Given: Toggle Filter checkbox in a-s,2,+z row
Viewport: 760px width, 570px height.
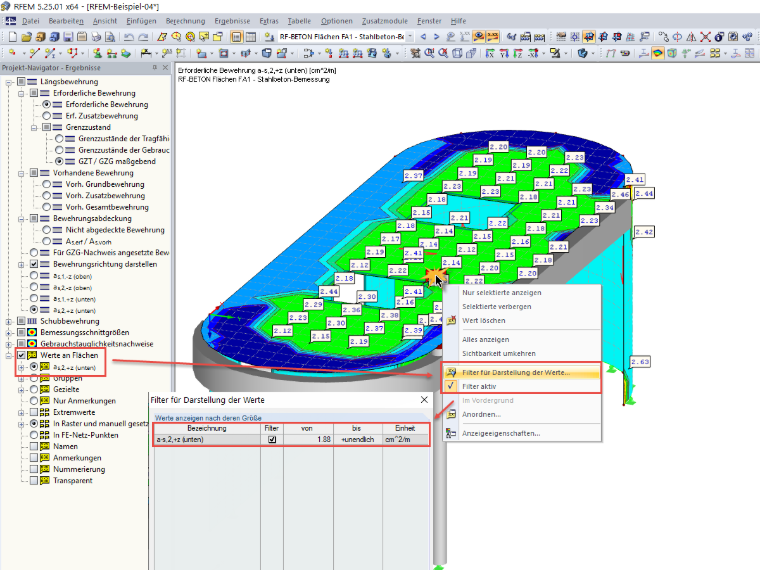Looking at the screenshot, I should tap(272, 440).
